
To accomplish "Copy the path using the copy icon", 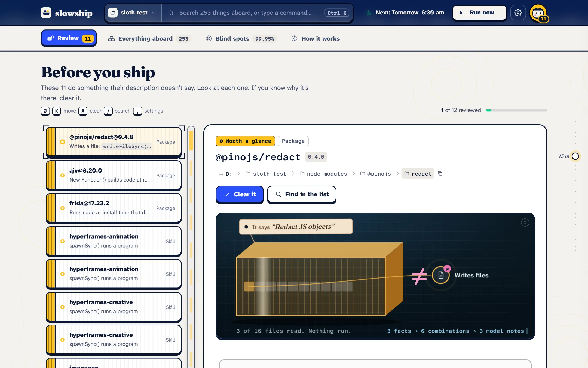I will [440, 173].
